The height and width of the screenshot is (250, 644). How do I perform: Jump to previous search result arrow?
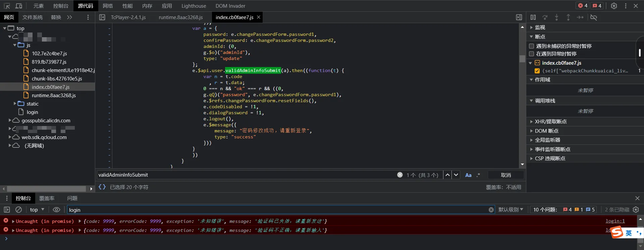[447, 175]
